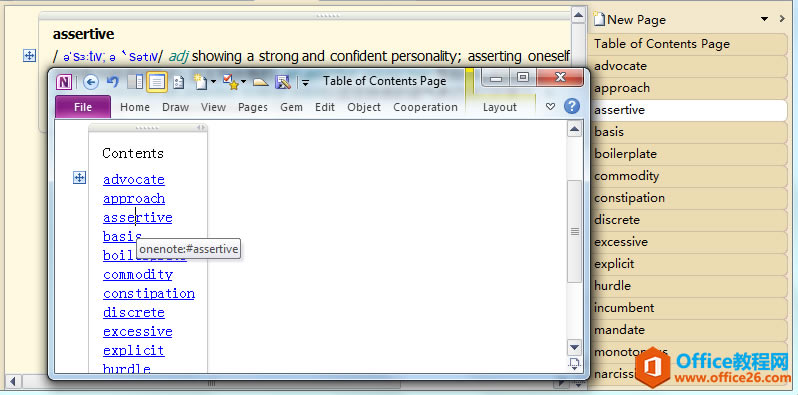Open the New Page dropdown arrow

[764, 19]
